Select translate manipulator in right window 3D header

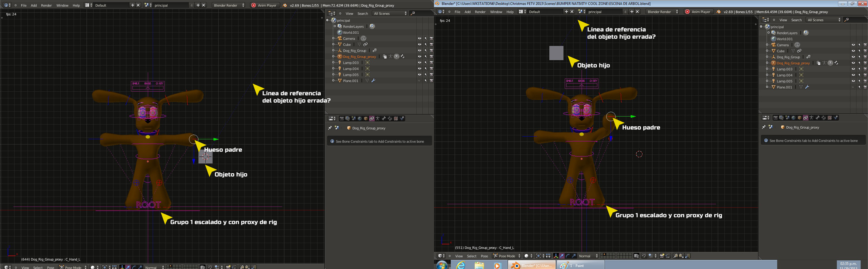562,256
